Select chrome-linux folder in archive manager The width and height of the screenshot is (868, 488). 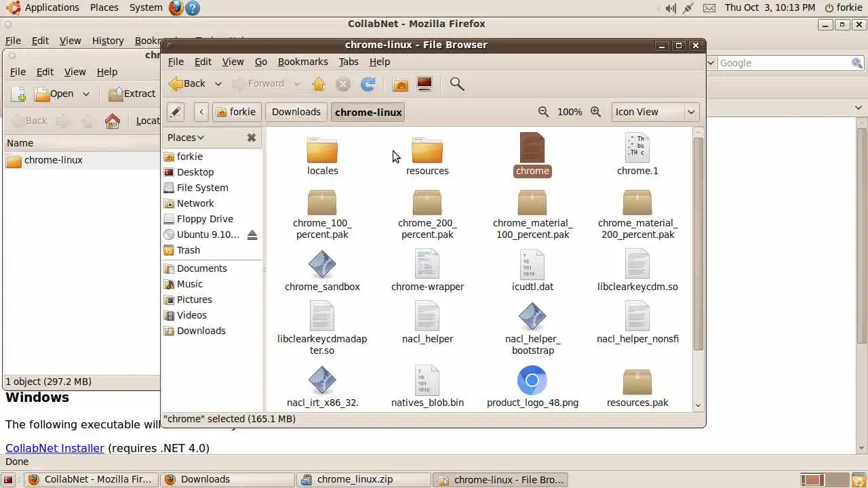point(45,161)
